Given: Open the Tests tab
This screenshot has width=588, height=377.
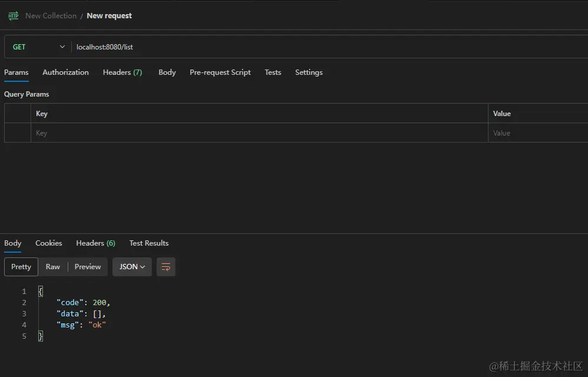Looking at the screenshot, I should [x=273, y=72].
